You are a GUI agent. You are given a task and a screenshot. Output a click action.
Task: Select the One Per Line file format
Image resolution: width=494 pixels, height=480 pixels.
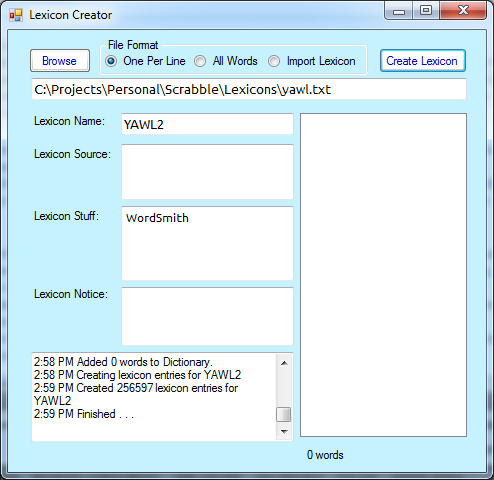pyautogui.click(x=111, y=61)
